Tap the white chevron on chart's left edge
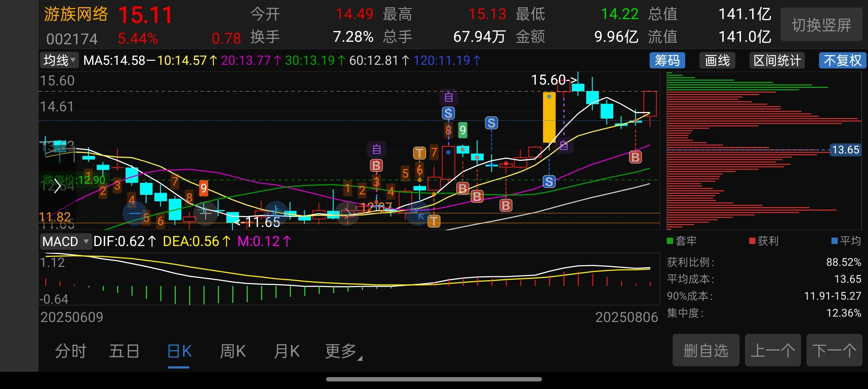868x389 pixels. pos(57,186)
